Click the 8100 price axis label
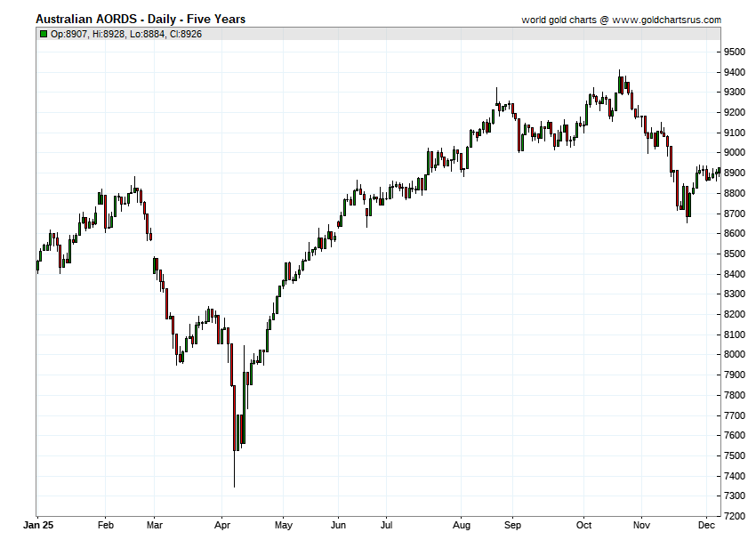Screen dimensions: 756x548 735,334
